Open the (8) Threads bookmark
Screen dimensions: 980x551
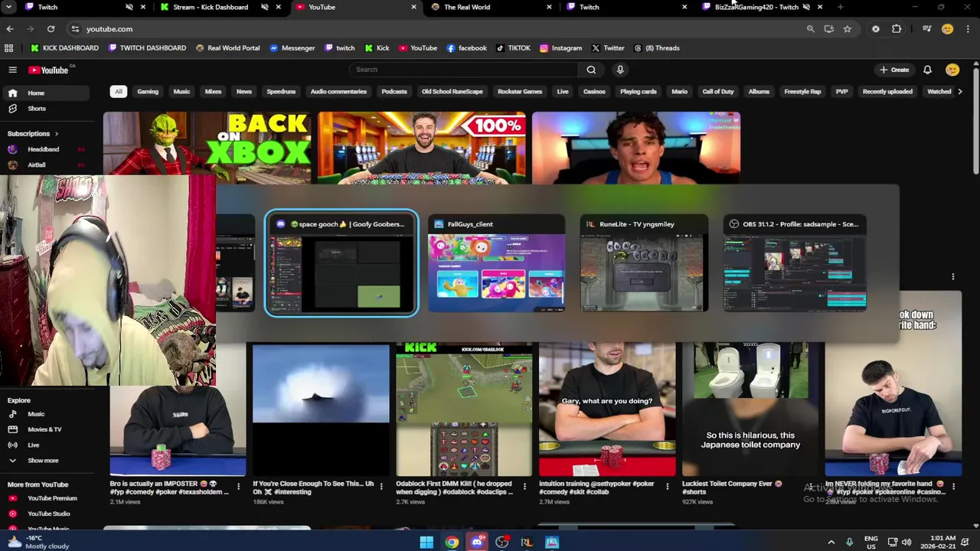[x=657, y=48]
